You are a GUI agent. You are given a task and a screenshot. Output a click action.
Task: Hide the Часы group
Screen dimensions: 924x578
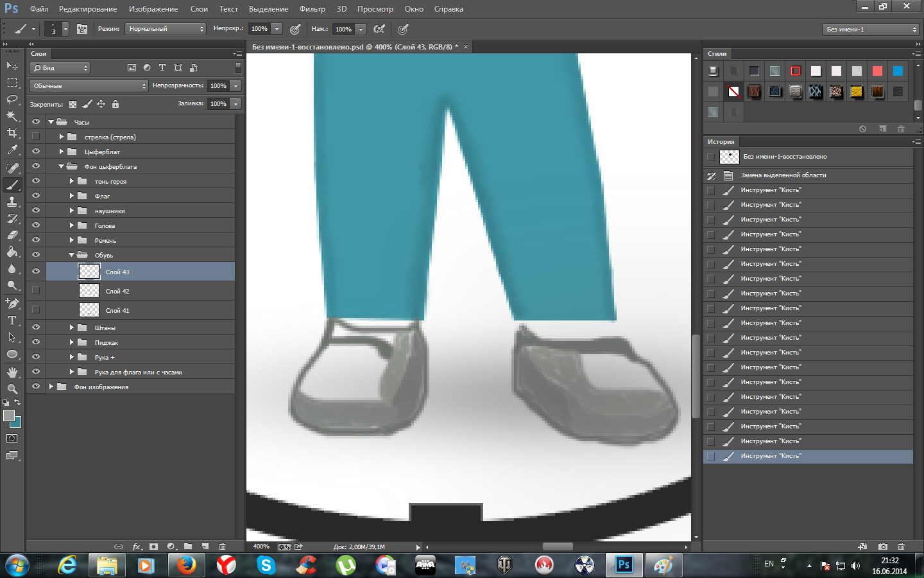coord(36,121)
